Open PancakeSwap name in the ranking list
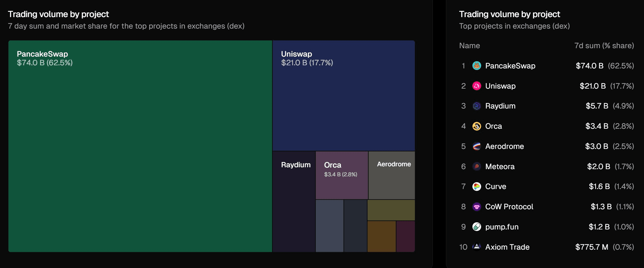 point(510,66)
